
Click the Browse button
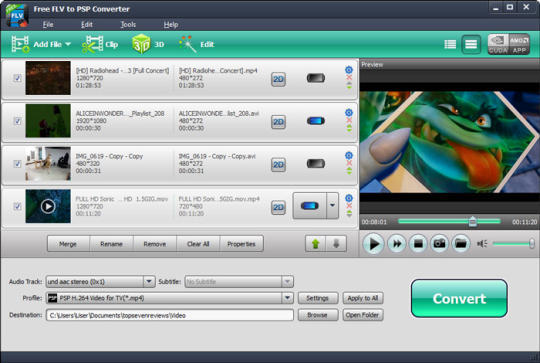(318, 315)
